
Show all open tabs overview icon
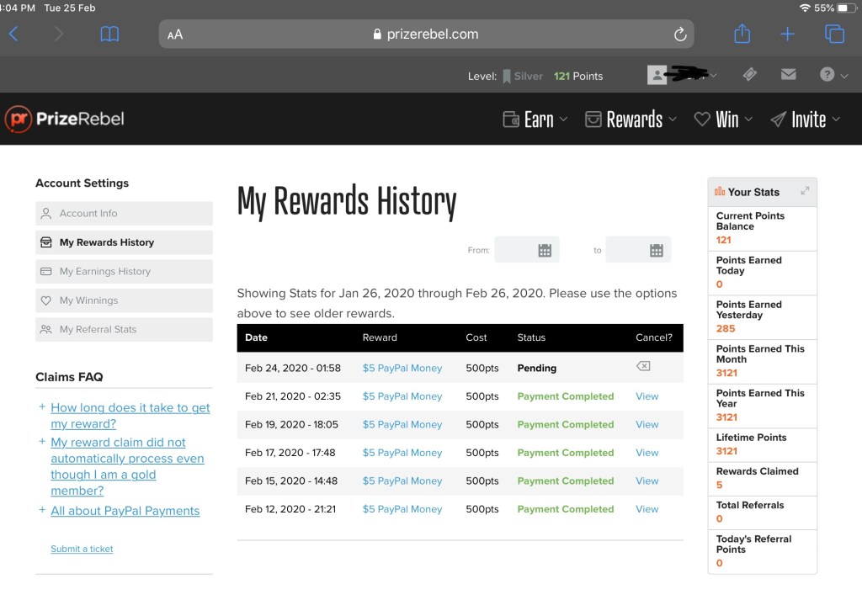point(834,34)
